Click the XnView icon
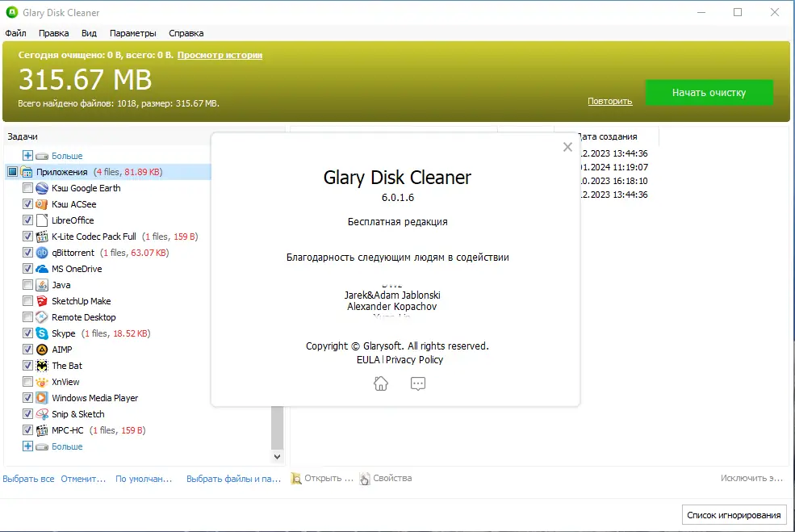The height and width of the screenshot is (532, 795). point(42,382)
